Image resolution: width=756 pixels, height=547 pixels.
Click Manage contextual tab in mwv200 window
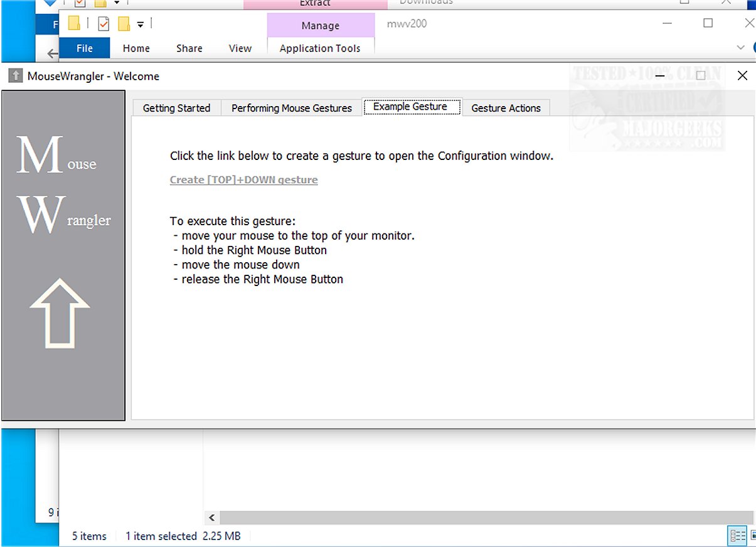click(x=320, y=26)
